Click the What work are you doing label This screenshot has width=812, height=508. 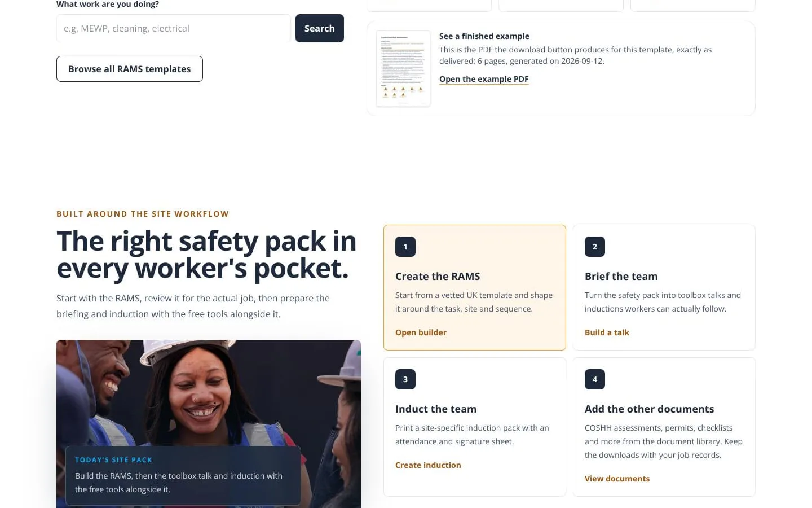(x=108, y=5)
